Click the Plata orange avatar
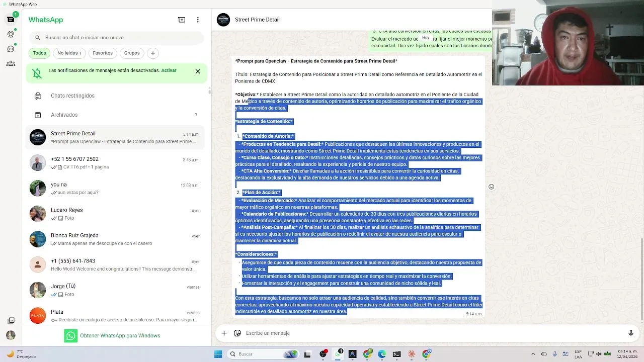The image size is (644, 362). 38,316
